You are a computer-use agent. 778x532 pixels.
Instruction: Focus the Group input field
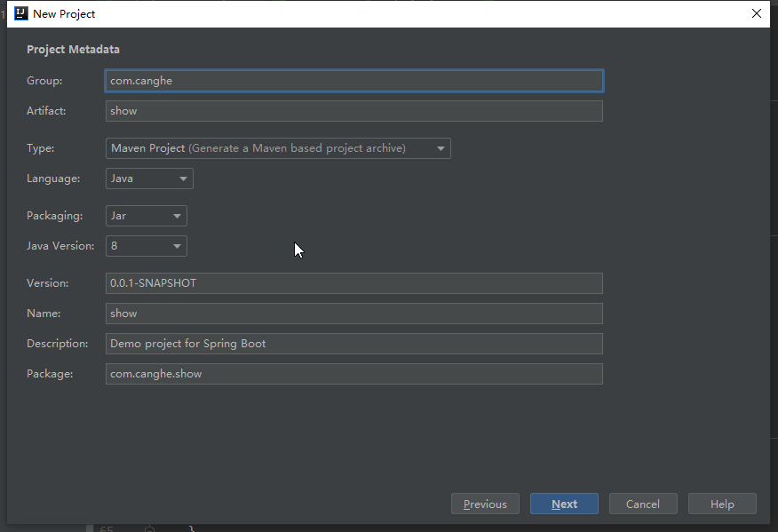[x=354, y=81]
